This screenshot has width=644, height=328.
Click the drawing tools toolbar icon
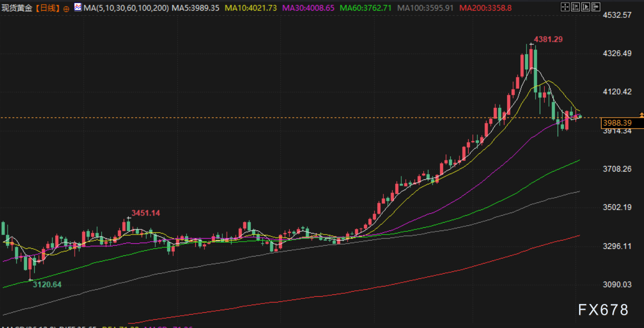point(574,7)
